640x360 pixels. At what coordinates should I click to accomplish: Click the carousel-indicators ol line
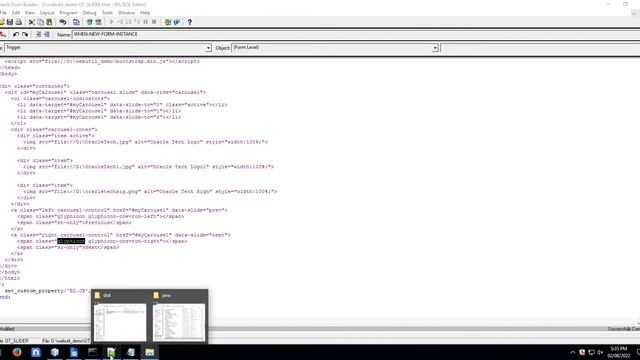(60, 98)
